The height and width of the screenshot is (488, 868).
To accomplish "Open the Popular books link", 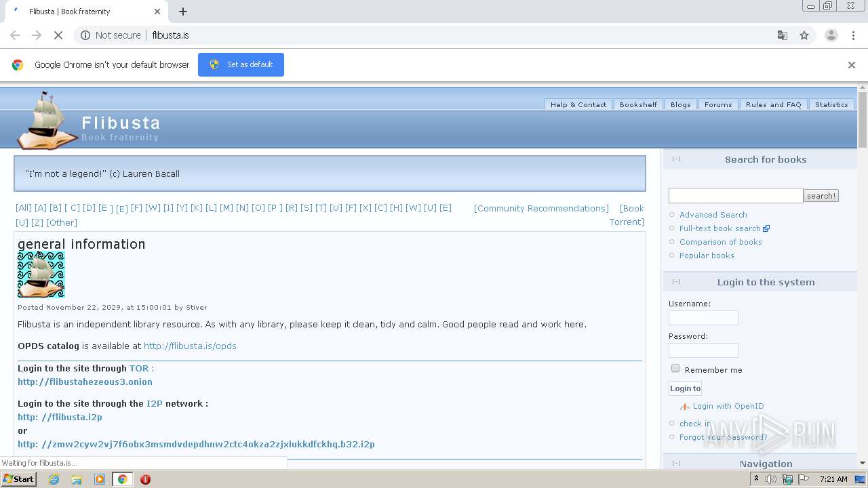I will (707, 256).
